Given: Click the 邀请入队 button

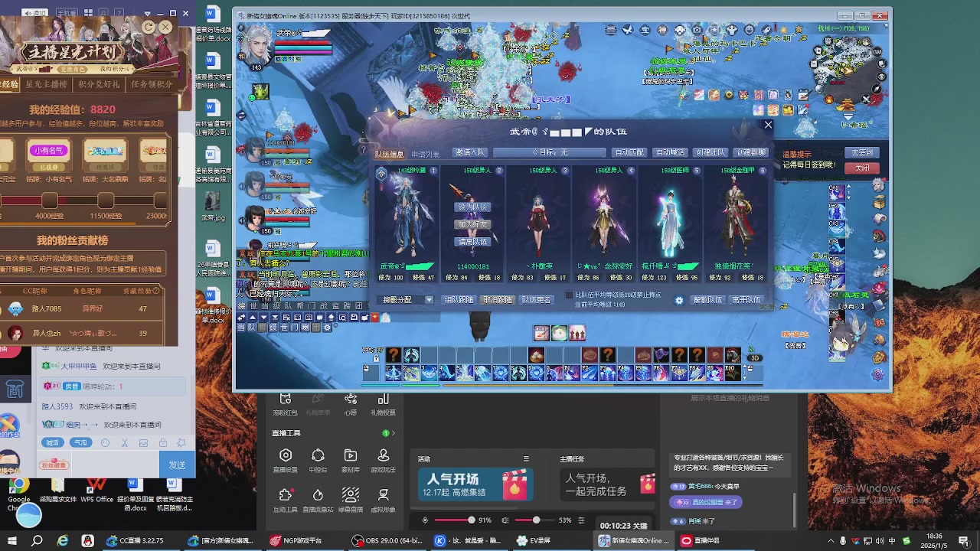Looking at the screenshot, I should point(469,153).
